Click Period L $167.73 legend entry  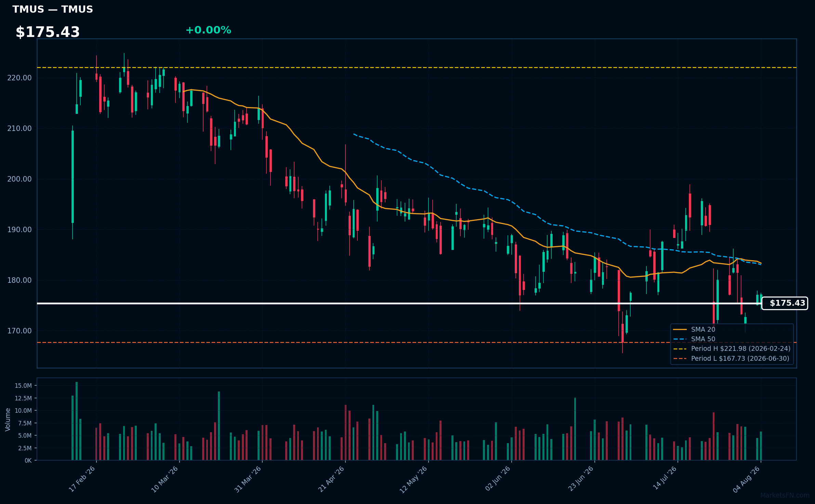click(x=731, y=358)
